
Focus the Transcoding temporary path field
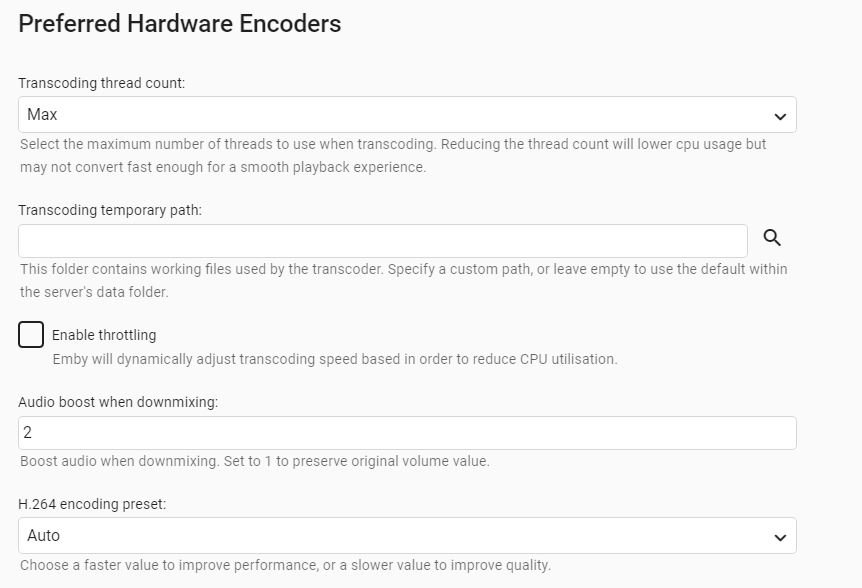382,241
